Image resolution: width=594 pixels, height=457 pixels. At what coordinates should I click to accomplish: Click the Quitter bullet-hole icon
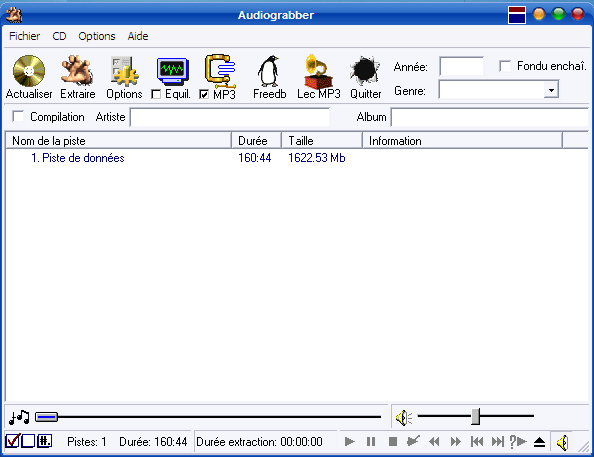click(x=365, y=70)
